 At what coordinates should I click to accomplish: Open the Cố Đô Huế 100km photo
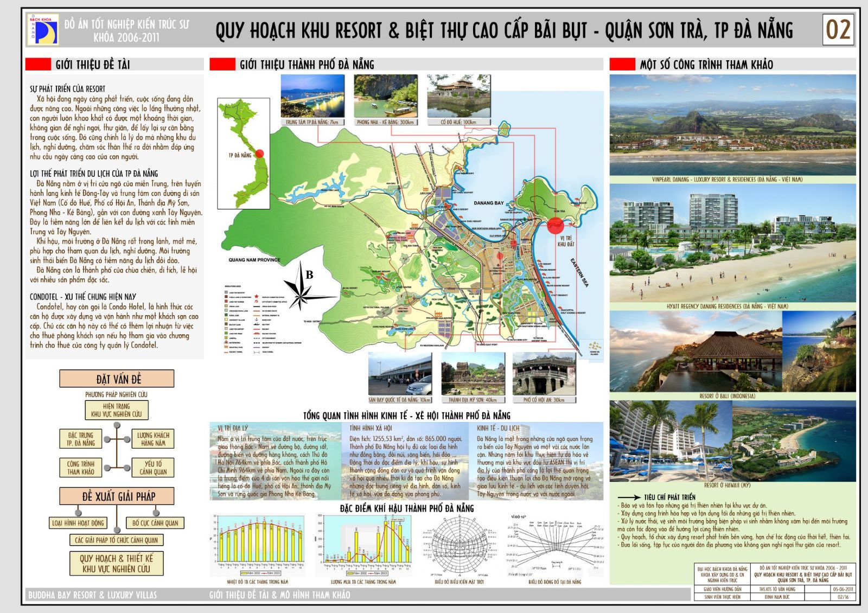(x=459, y=97)
